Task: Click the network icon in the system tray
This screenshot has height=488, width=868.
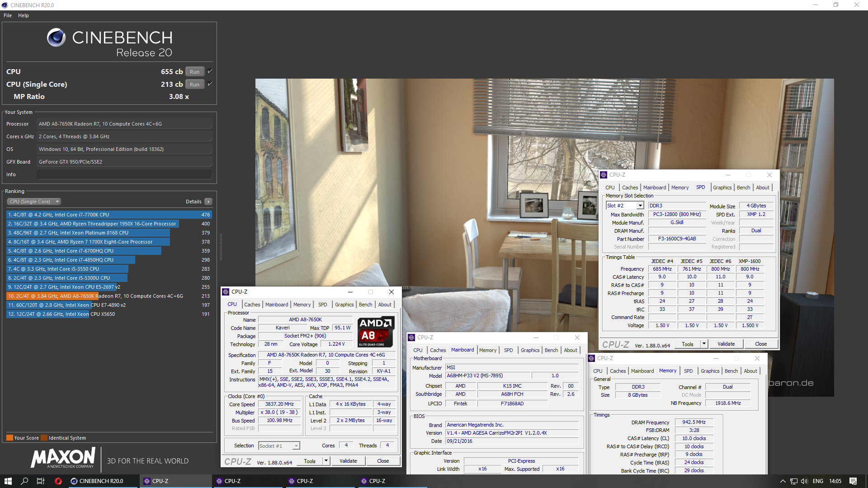Action: pyautogui.click(x=794, y=481)
